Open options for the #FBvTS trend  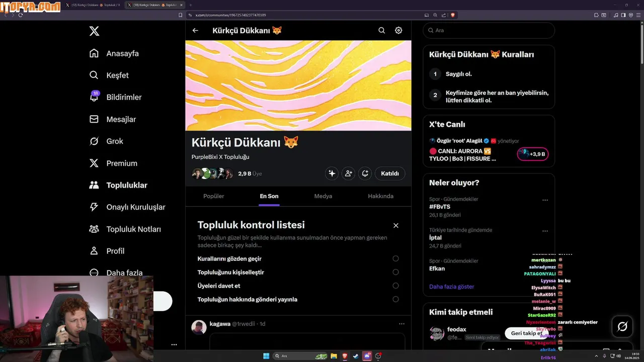(545, 200)
